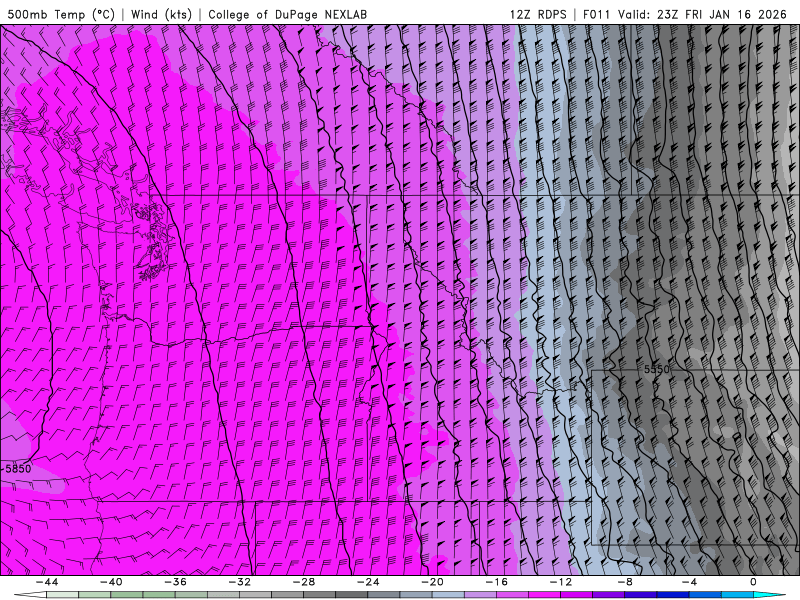Click the -16 colorbar label
Image resolution: width=800 pixels, height=600 pixels.
[x=496, y=582]
